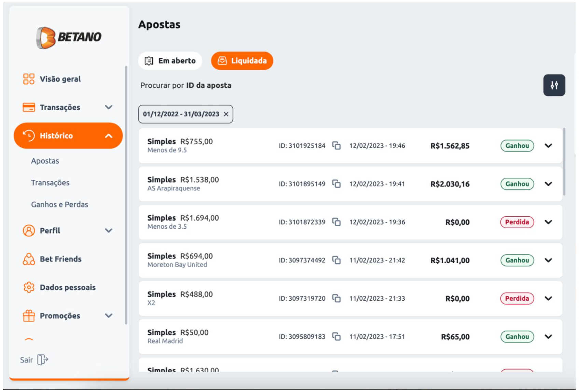The height and width of the screenshot is (392, 579).
Task: Click winnings amount R$2.030,16
Action: point(450,184)
